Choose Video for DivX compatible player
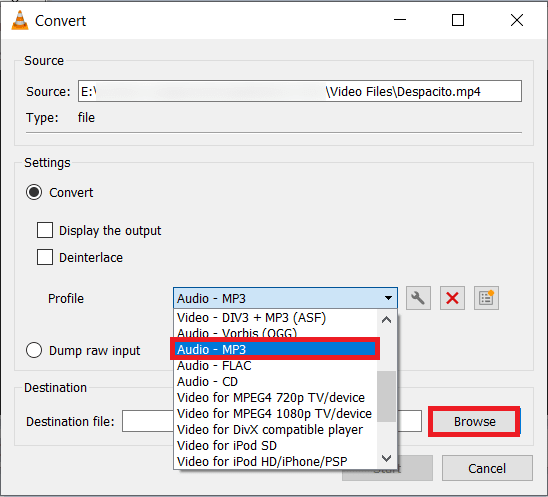The height and width of the screenshot is (497, 548). click(x=275, y=430)
